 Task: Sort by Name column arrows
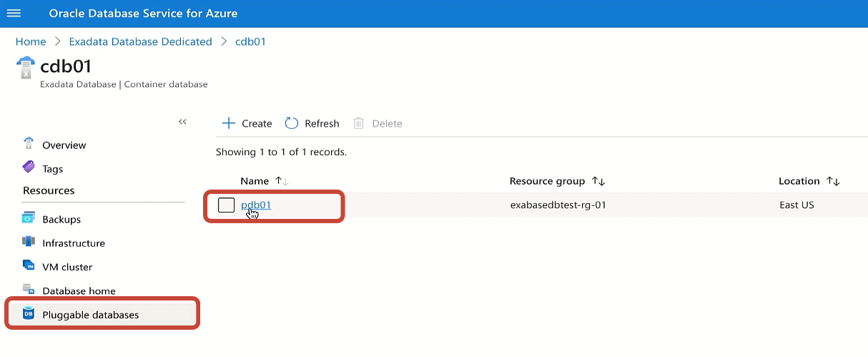pos(282,181)
